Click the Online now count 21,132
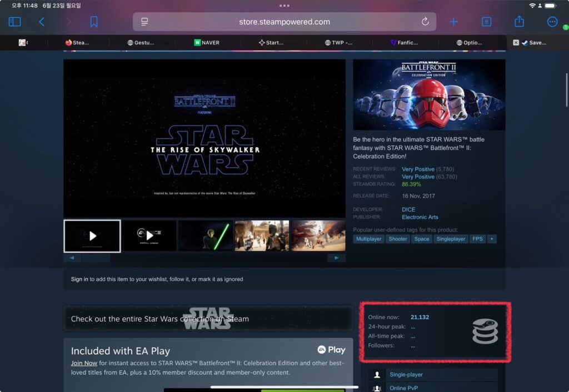569x392 pixels. pyautogui.click(x=420, y=317)
